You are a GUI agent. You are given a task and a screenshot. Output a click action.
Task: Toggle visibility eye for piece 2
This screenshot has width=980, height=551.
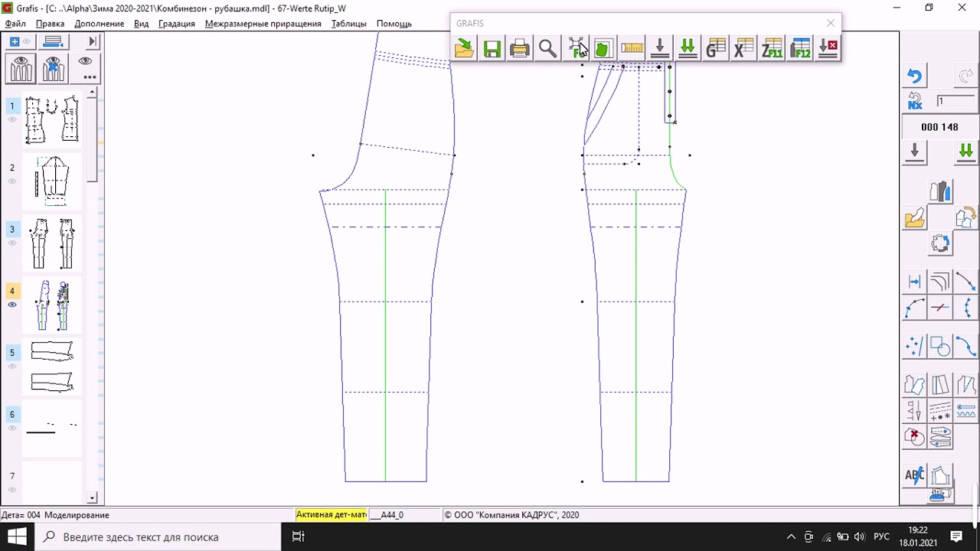pyautogui.click(x=12, y=181)
